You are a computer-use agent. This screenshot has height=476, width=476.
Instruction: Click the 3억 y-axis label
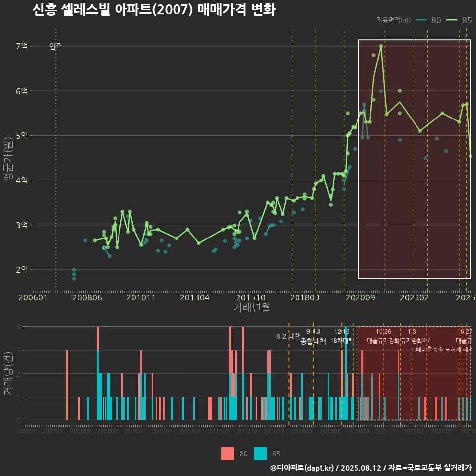coord(22,225)
